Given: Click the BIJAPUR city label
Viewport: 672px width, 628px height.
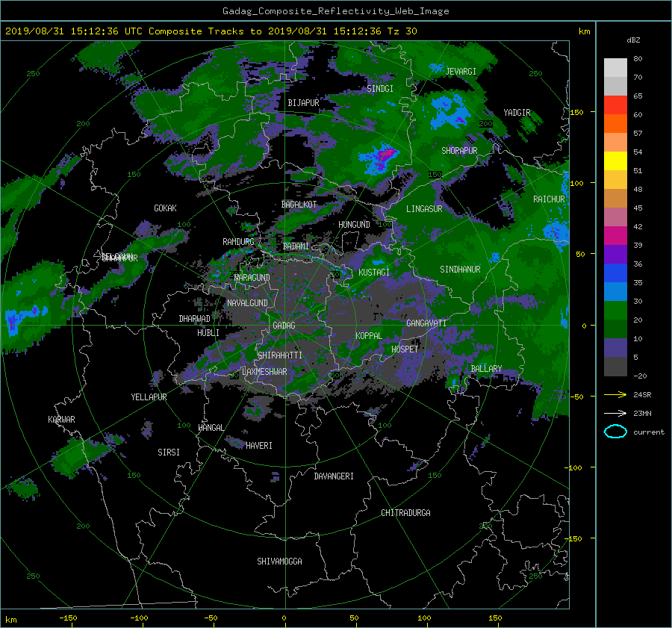Looking at the screenshot, I should 303,103.
